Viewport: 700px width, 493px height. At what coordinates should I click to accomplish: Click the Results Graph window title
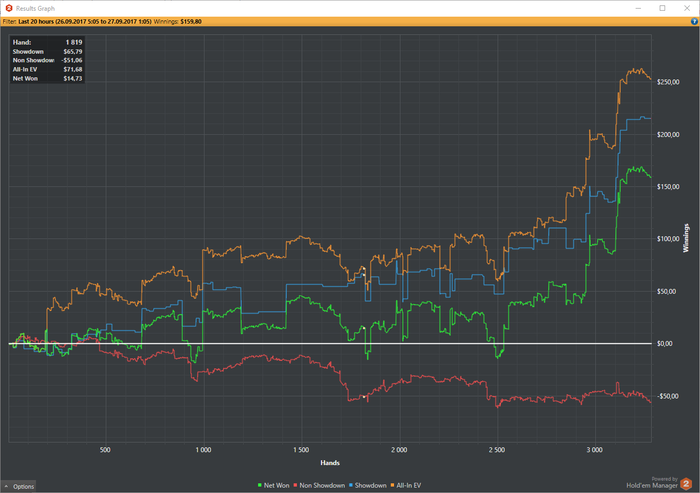tap(35, 8)
